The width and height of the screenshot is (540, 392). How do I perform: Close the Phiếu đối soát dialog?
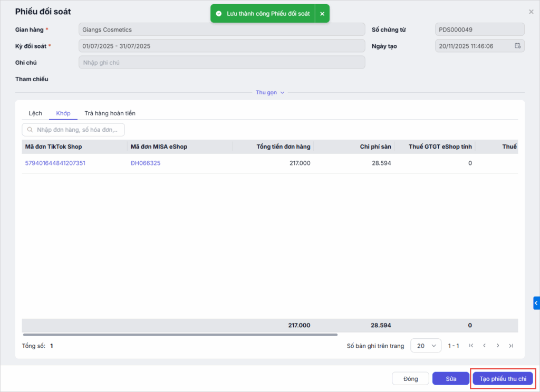click(x=531, y=12)
